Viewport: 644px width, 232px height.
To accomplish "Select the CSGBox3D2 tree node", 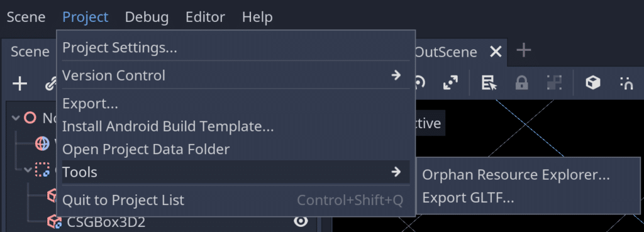I will [106, 222].
